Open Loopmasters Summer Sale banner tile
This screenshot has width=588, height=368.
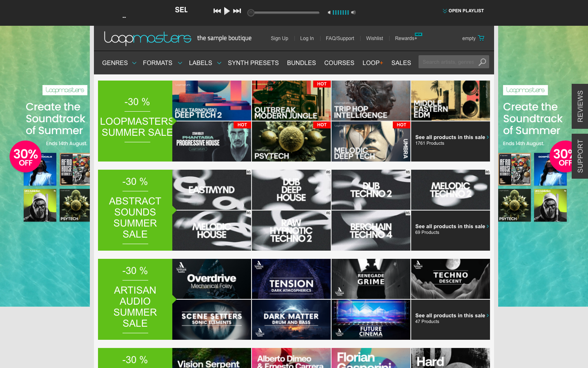coord(135,121)
